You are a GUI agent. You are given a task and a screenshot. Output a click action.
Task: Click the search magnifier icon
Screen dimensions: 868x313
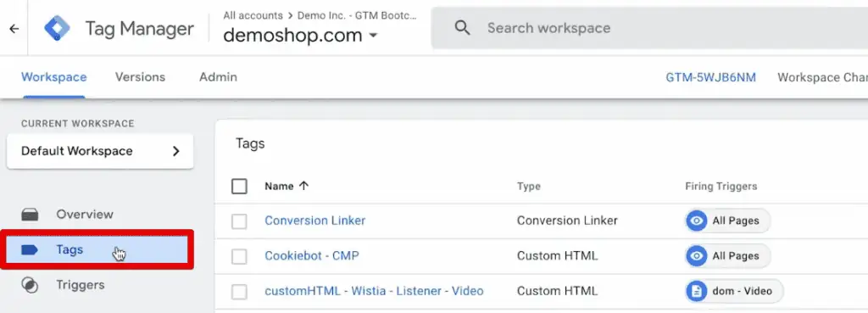(462, 28)
